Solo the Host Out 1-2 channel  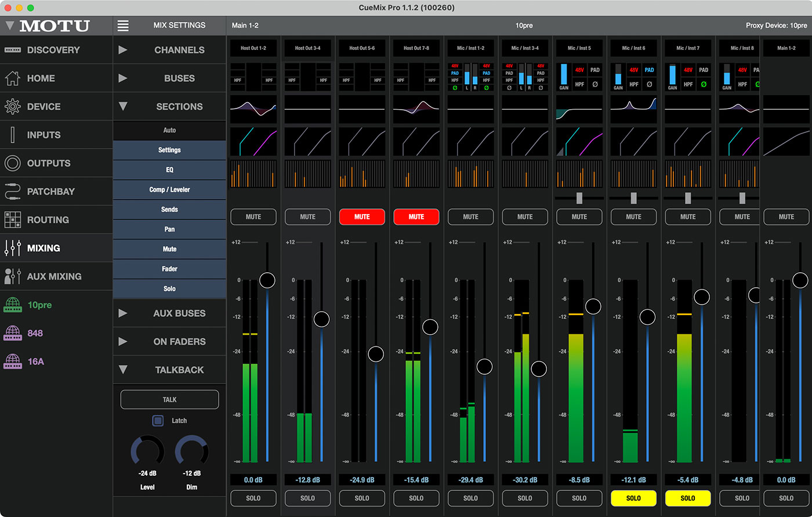click(253, 498)
